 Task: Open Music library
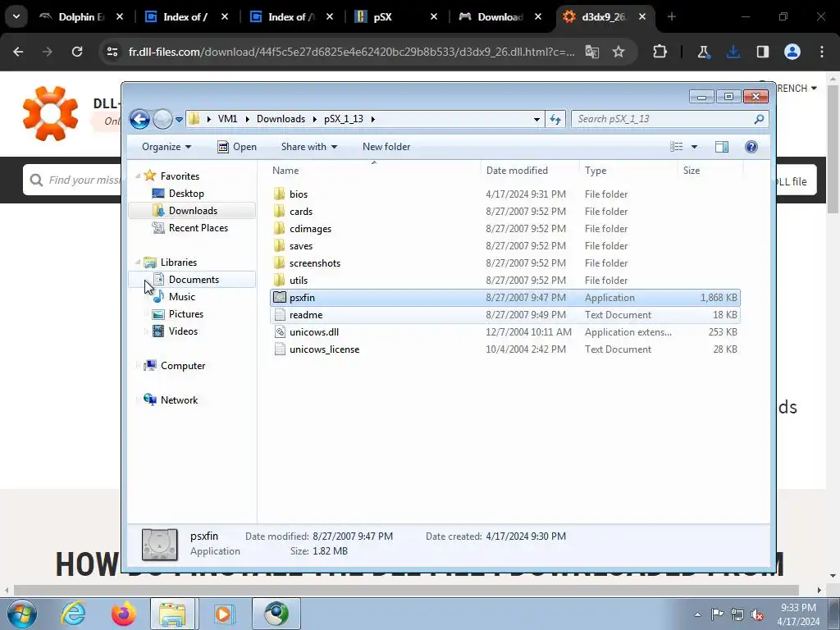[x=181, y=296]
